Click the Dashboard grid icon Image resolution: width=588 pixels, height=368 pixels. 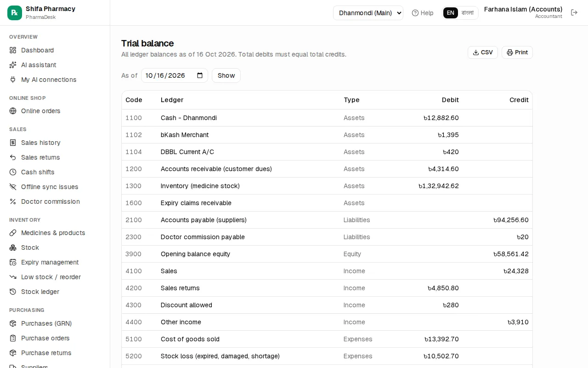coord(13,50)
